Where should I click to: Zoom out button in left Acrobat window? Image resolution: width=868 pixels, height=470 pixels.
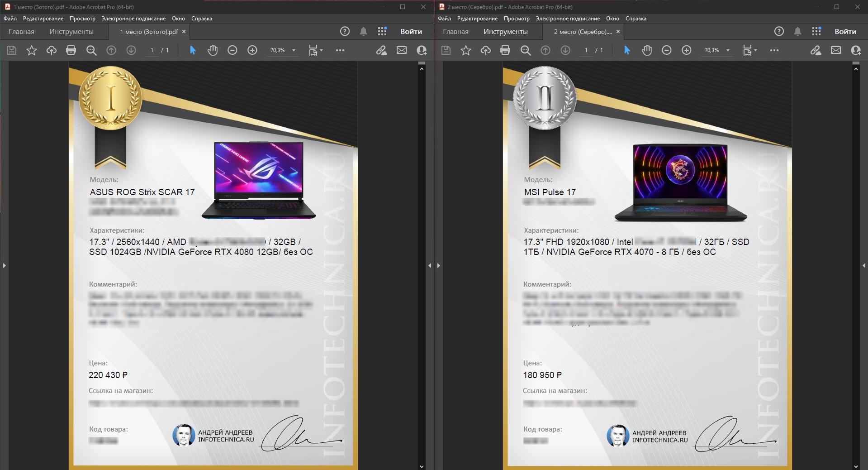tap(232, 50)
